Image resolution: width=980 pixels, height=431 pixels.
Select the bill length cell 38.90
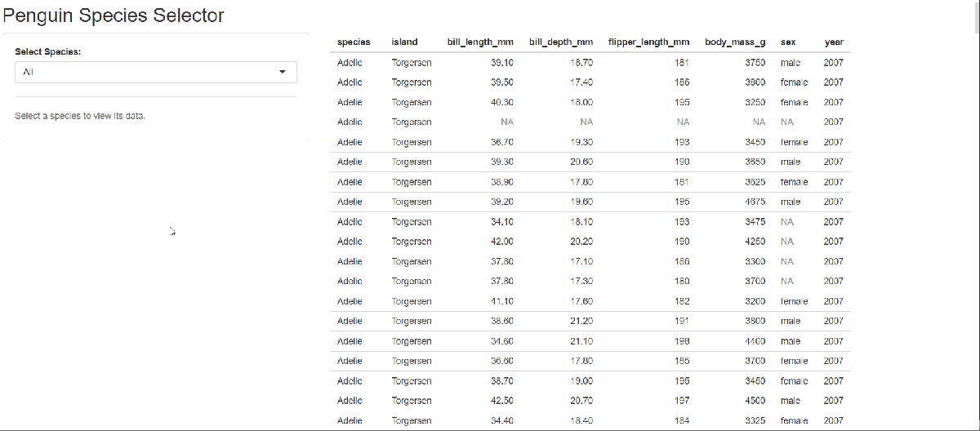click(x=502, y=182)
